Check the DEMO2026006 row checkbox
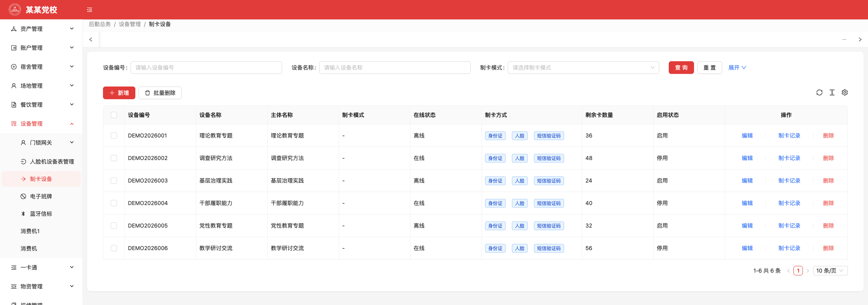 pyautogui.click(x=114, y=248)
